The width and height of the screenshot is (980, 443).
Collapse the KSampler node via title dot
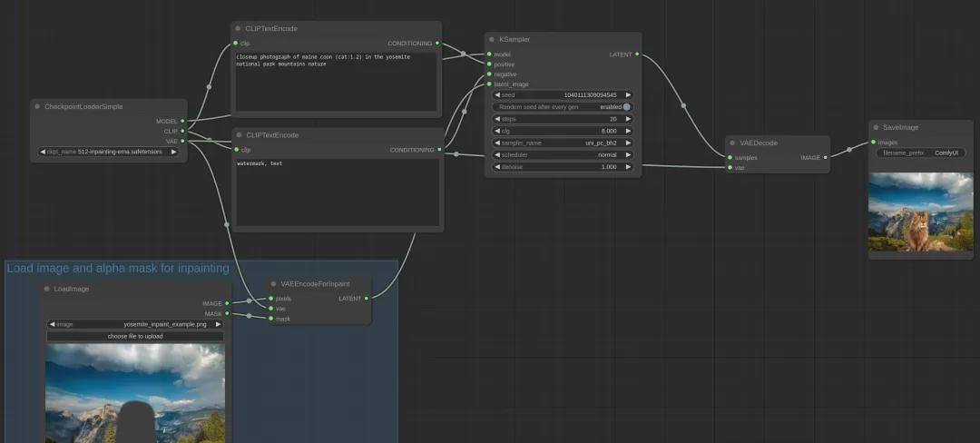tap(492, 40)
